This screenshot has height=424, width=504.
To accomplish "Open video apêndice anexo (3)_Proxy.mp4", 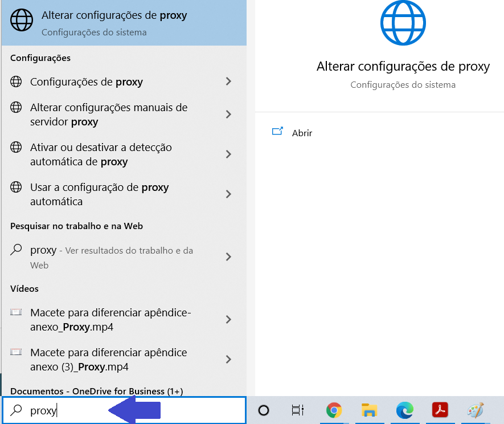I will point(124,360).
